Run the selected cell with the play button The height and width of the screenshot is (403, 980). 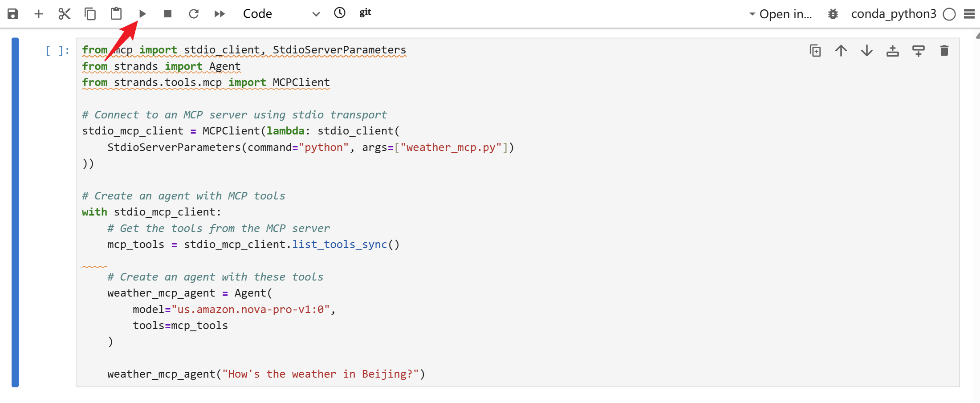coord(142,14)
